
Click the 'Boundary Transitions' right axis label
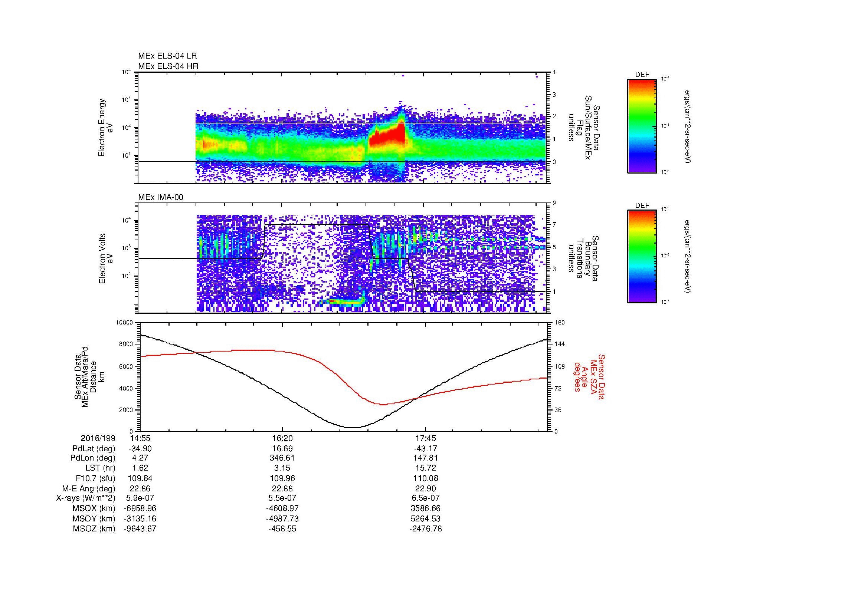tap(584, 258)
